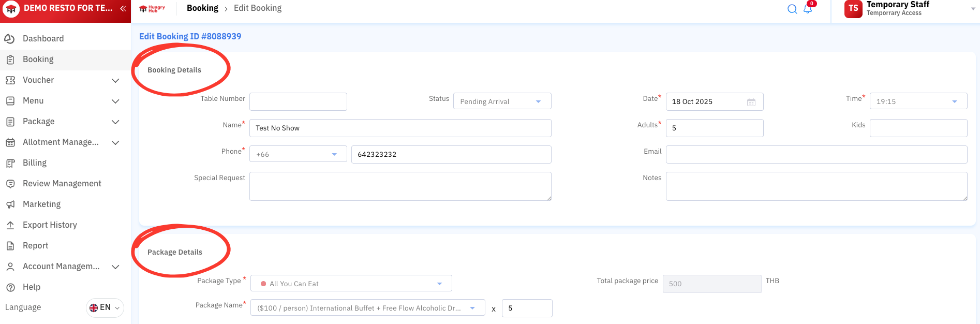
Task: Open Review Management in sidebar
Action: click(65, 184)
